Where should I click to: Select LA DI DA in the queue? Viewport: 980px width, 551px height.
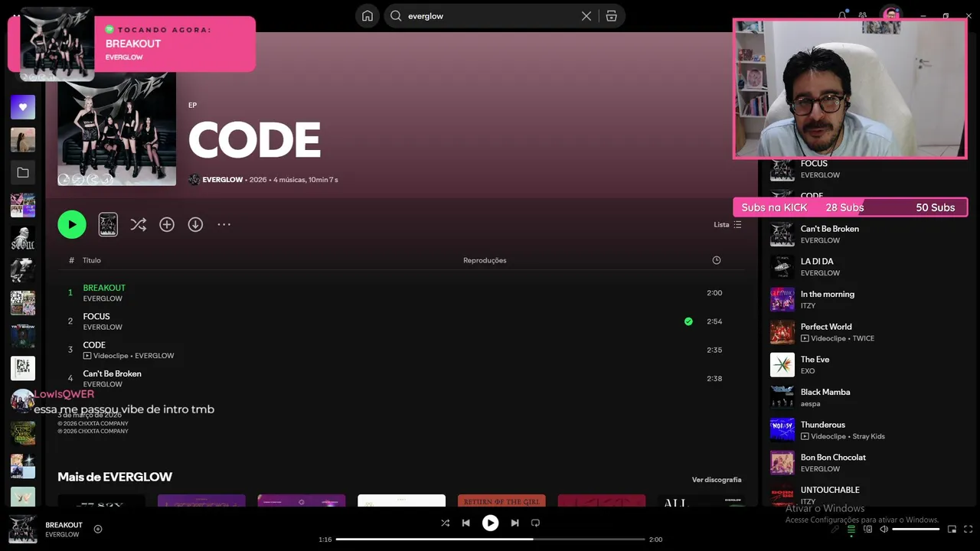[868, 267]
